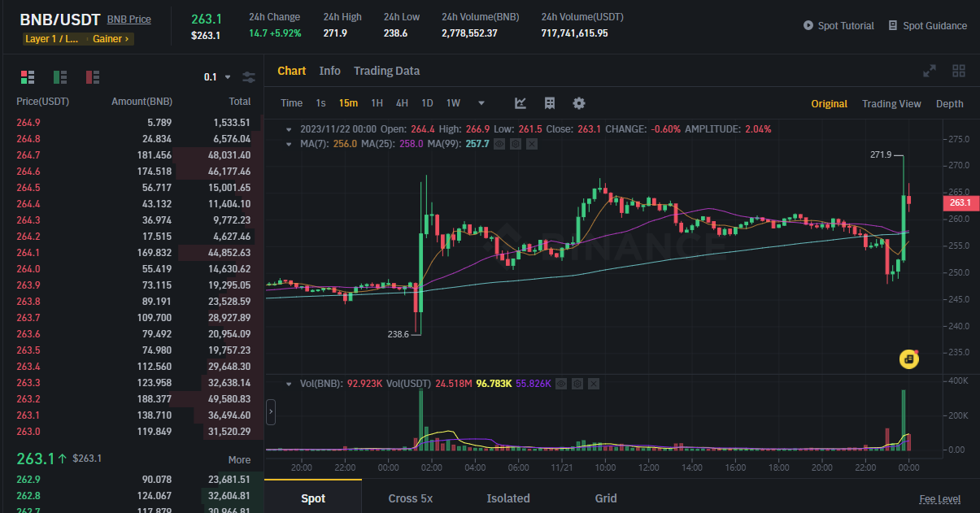Click the 238.6 low price label on chart
This screenshot has width=980, height=513.
coord(398,333)
